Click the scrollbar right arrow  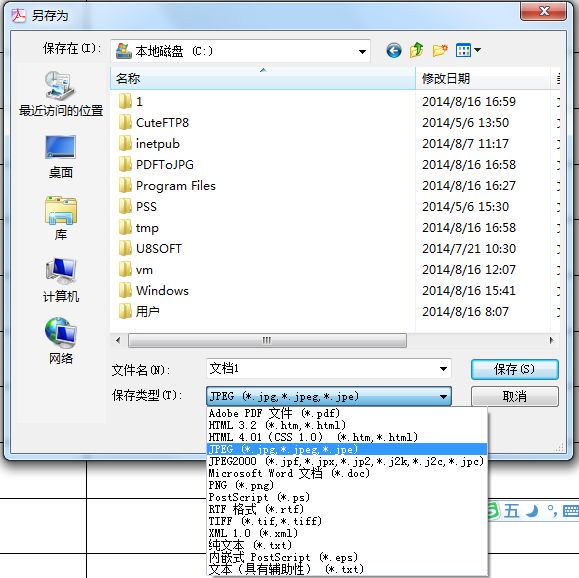pyautogui.click(x=551, y=340)
